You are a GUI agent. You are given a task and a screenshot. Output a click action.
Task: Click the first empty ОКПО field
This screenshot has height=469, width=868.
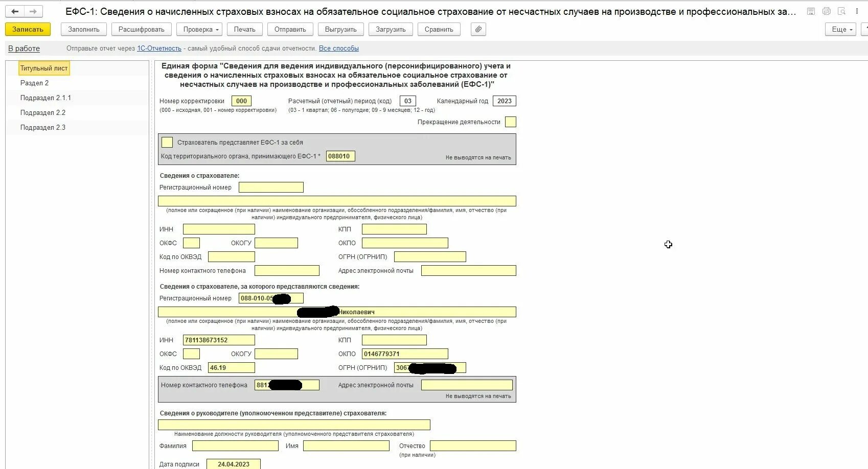point(405,243)
